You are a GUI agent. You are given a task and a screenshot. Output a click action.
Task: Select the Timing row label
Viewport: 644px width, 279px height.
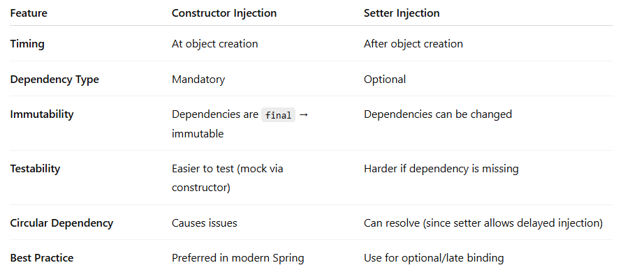tap(27, 44)
